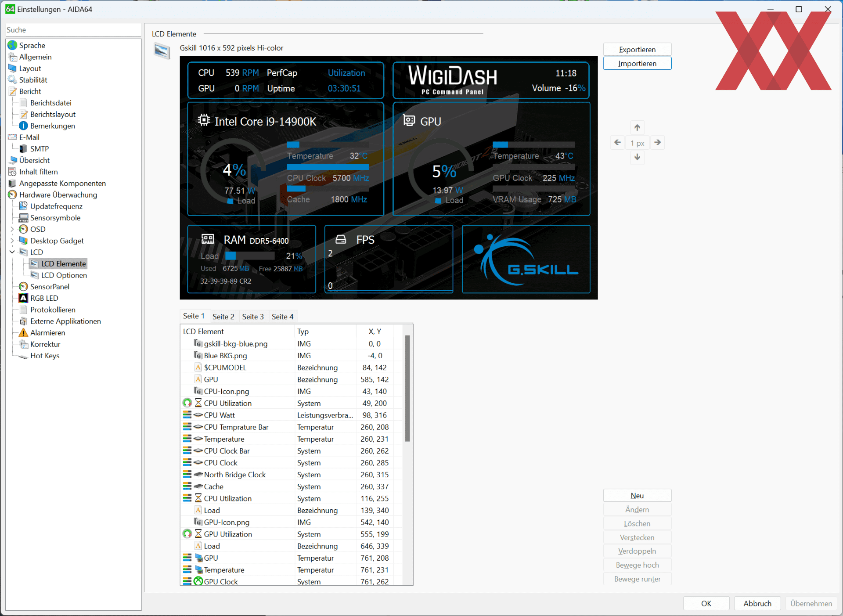Click the Sprache globe icon

pyautogui.click(x=12, y=45)
